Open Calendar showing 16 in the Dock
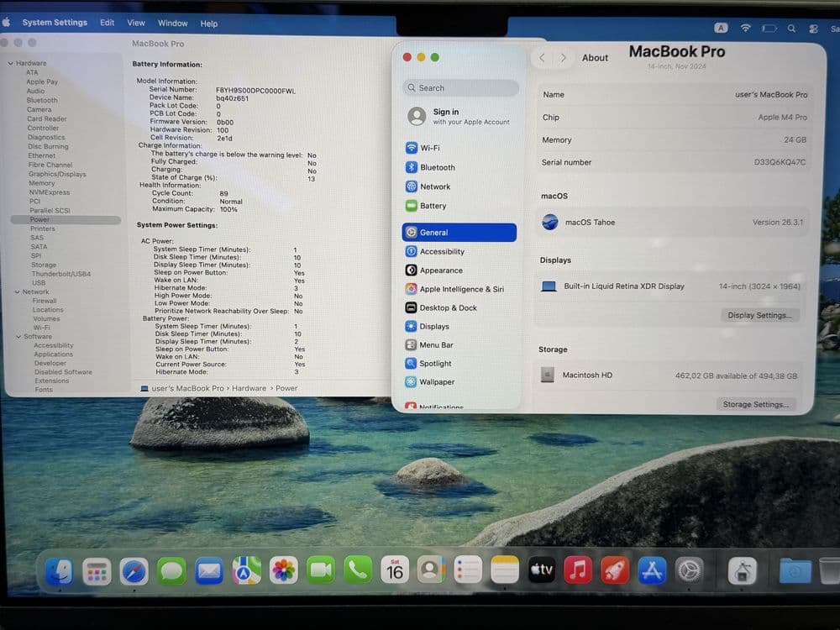The width and height of the screenshot is (840, 630). pos(395,571)
